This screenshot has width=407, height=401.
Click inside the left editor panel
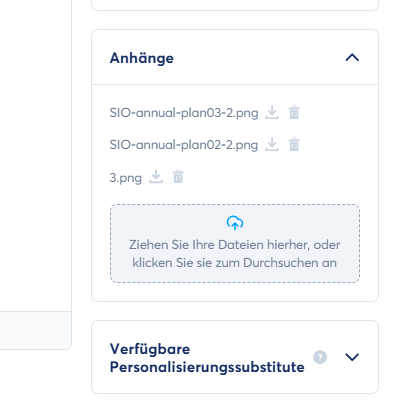(x=36, y=155)
